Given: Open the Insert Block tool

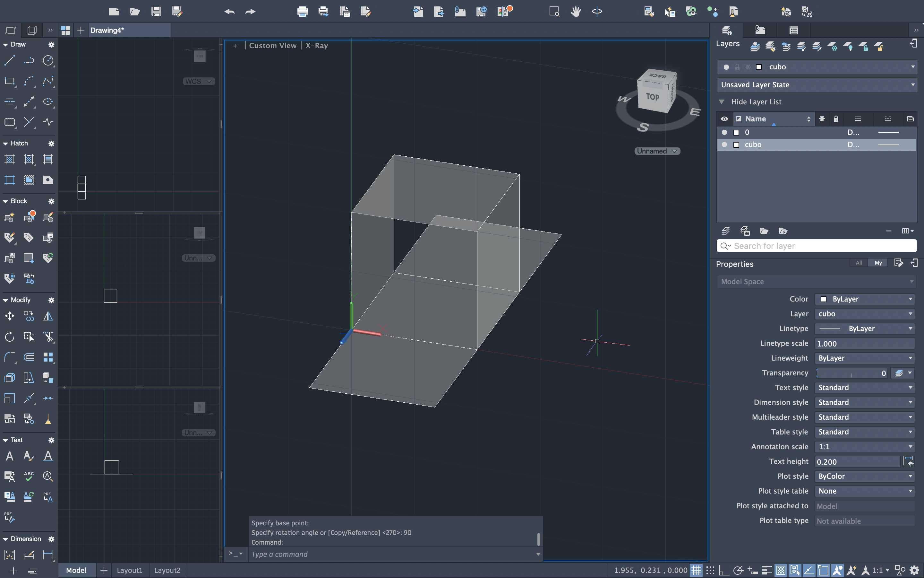Looking at the screenshot, I should [x=10, y=217].
